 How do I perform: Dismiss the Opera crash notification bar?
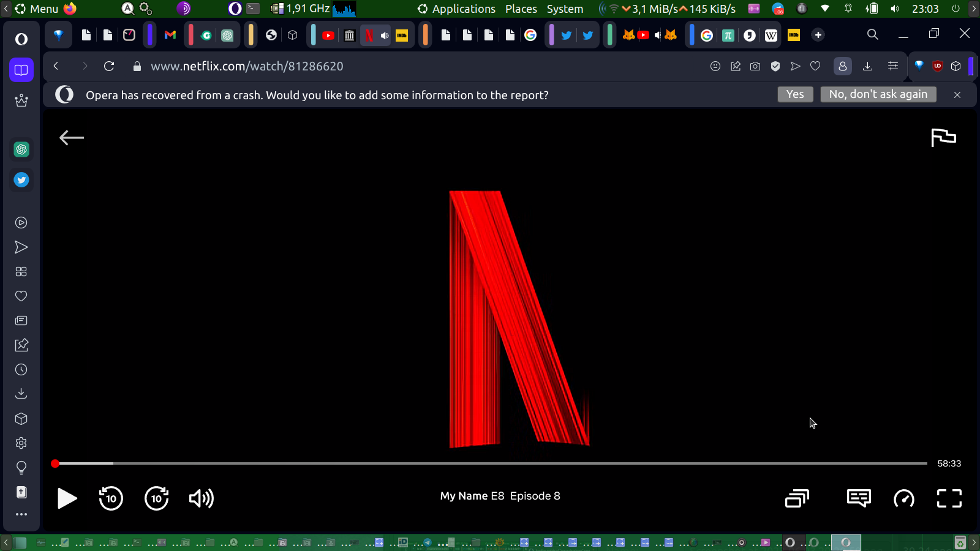tap(957, 95)
